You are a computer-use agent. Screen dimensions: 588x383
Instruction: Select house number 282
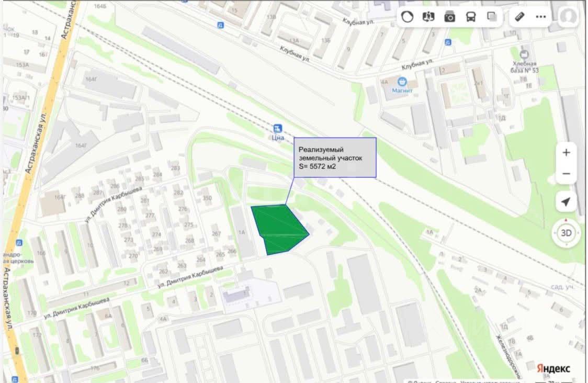click(178, 193)
